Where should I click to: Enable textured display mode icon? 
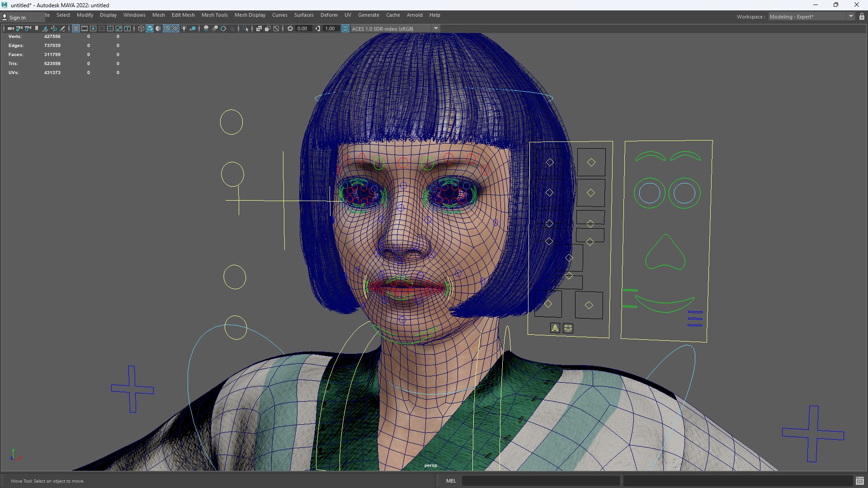coord(175,28)
